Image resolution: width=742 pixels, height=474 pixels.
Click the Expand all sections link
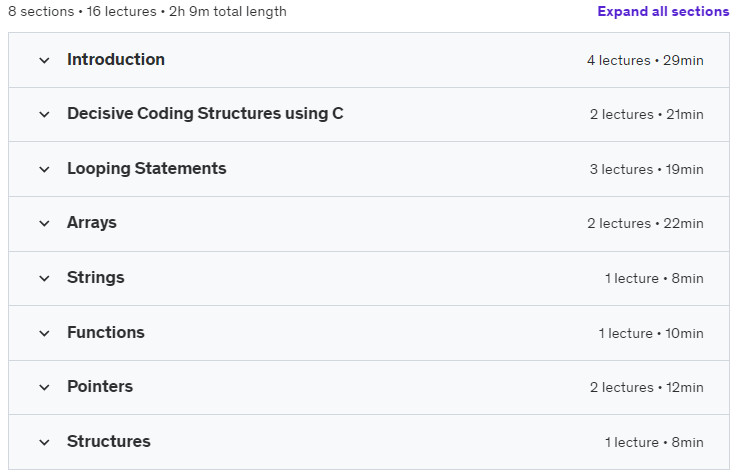click(663, 11)
